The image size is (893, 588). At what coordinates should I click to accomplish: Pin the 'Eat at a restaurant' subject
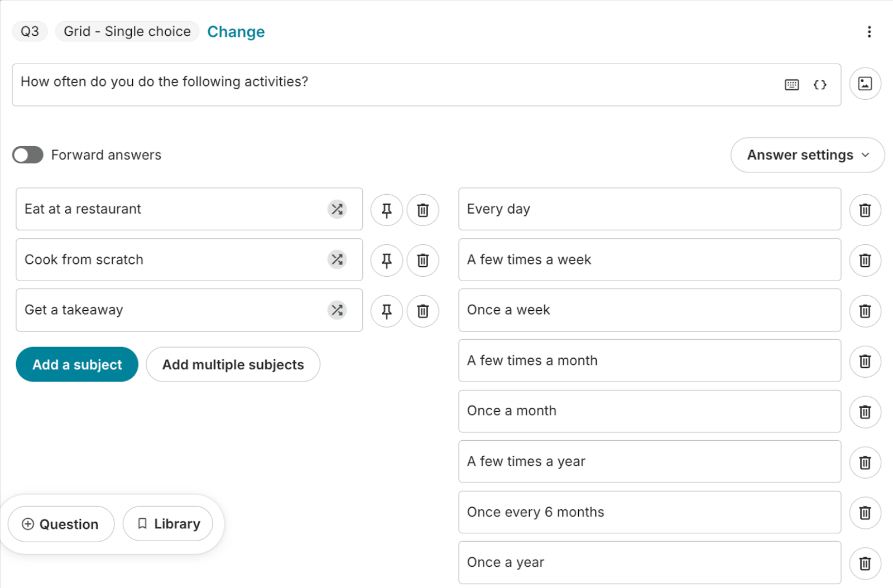coord(386,210)
